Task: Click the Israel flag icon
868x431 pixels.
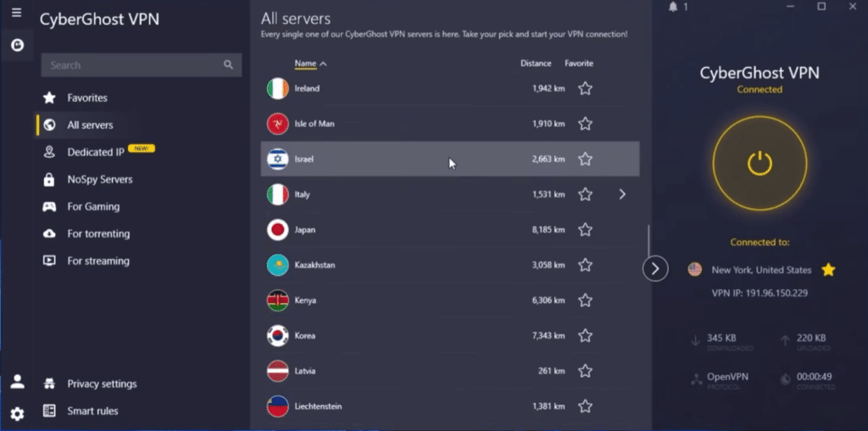Action: [x=277, y=160]
